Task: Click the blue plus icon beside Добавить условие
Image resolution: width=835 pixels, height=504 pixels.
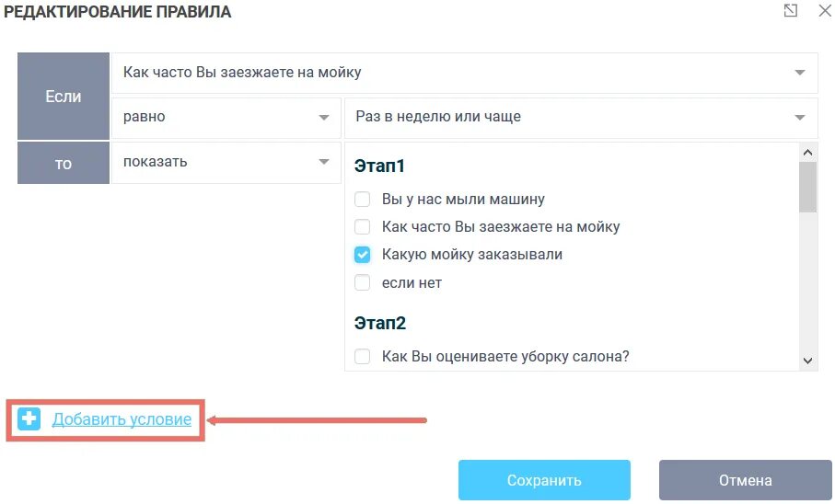Action: point(29,418)
